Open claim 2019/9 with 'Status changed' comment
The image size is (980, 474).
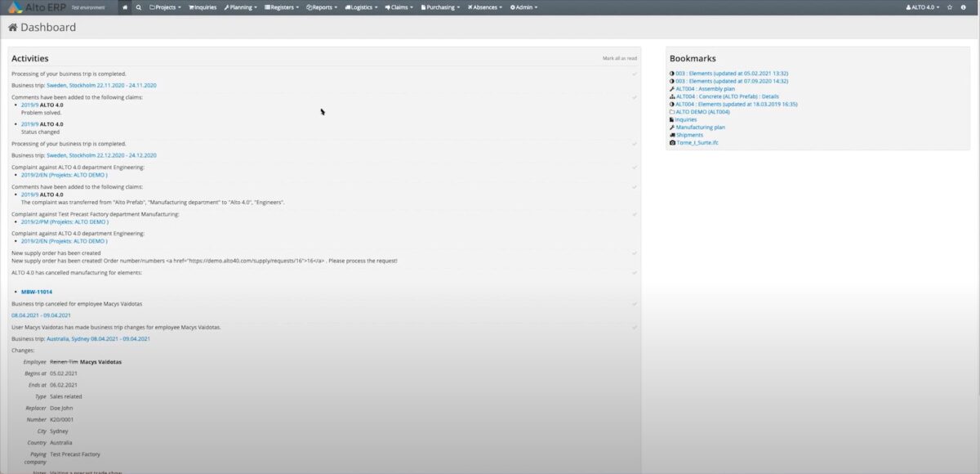pos(29,124)
